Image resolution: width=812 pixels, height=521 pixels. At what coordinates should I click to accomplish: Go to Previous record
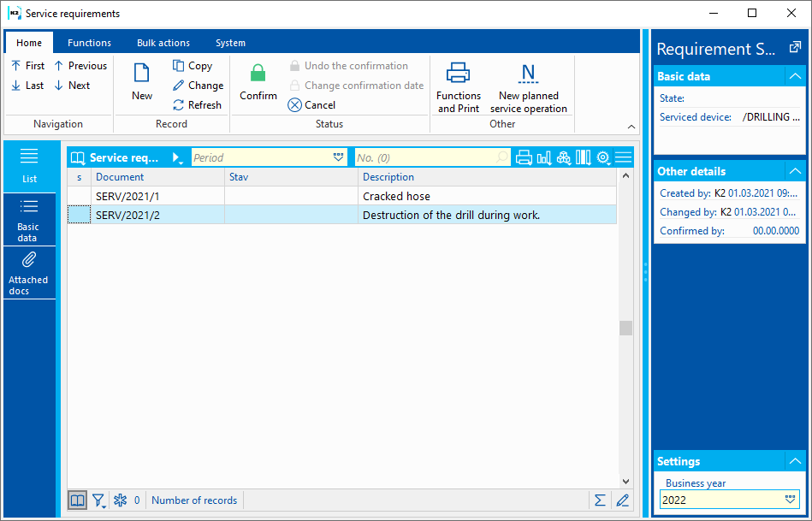coord(80,66)
